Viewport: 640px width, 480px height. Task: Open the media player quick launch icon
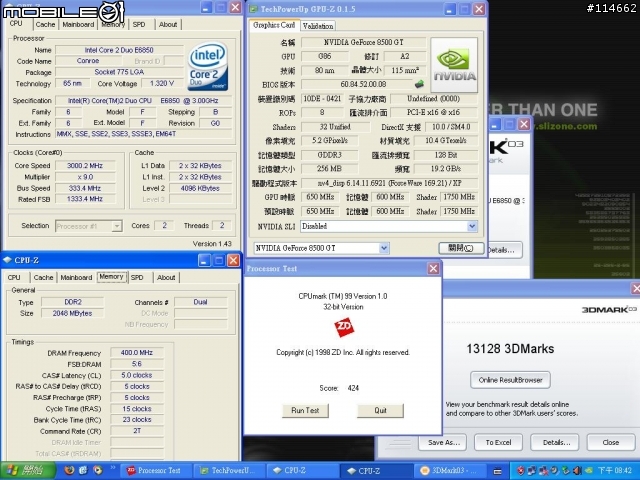98,470
